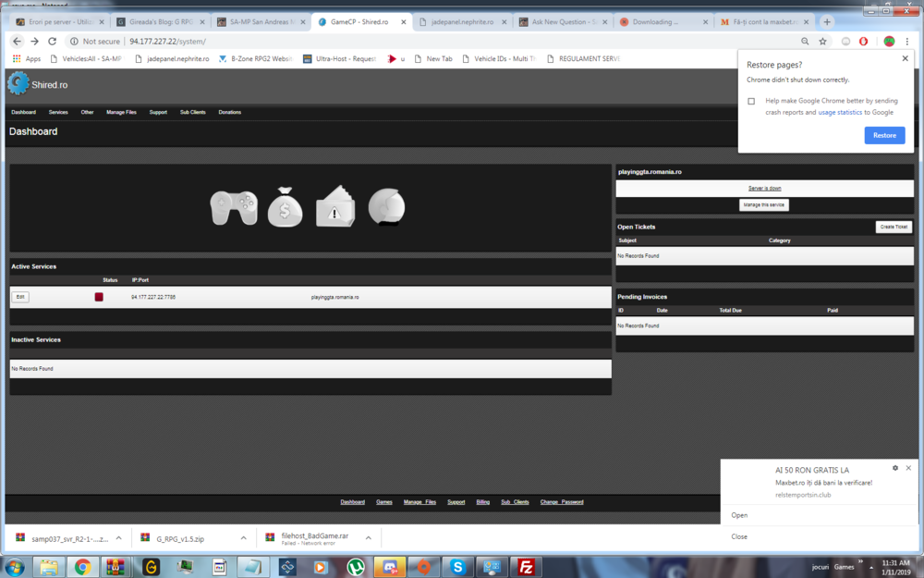Go back with the browser back arrow
The image size is (924, 578).
point(17,42)
